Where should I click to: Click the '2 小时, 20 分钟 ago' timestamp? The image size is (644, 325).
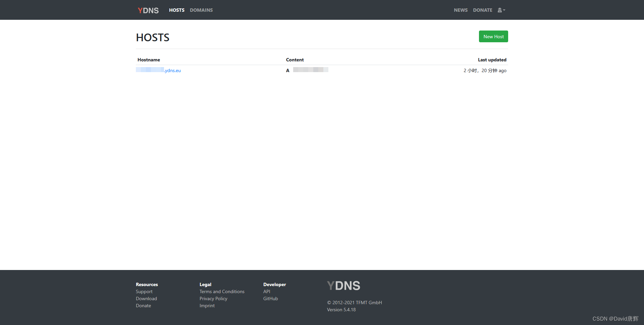click(x=485, y=70)
